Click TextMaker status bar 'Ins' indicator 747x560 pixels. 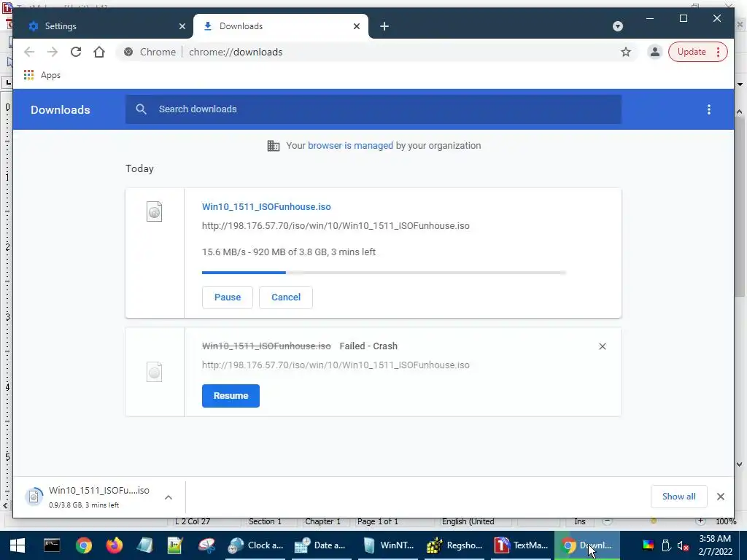579,521
